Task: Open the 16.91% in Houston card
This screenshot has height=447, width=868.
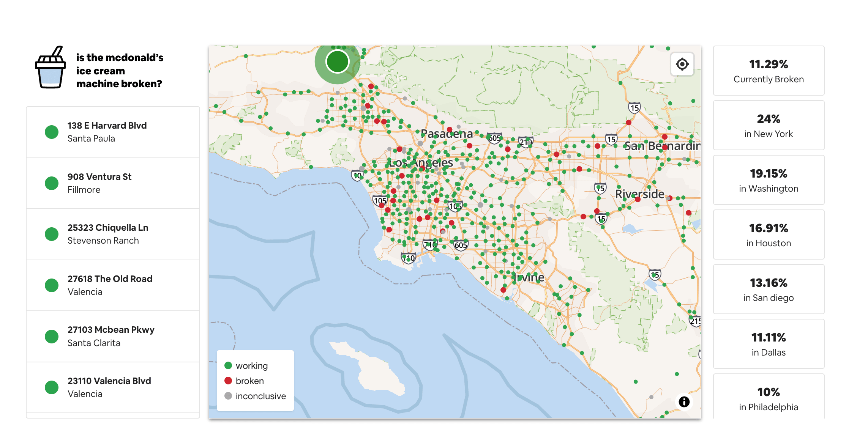Action: click(x=769, y=235)
